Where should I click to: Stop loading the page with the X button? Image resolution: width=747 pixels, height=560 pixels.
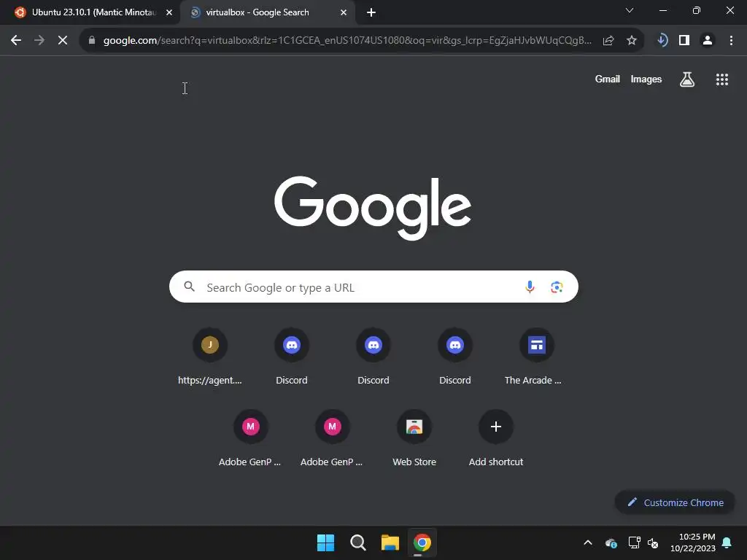[x=63, y=41]
